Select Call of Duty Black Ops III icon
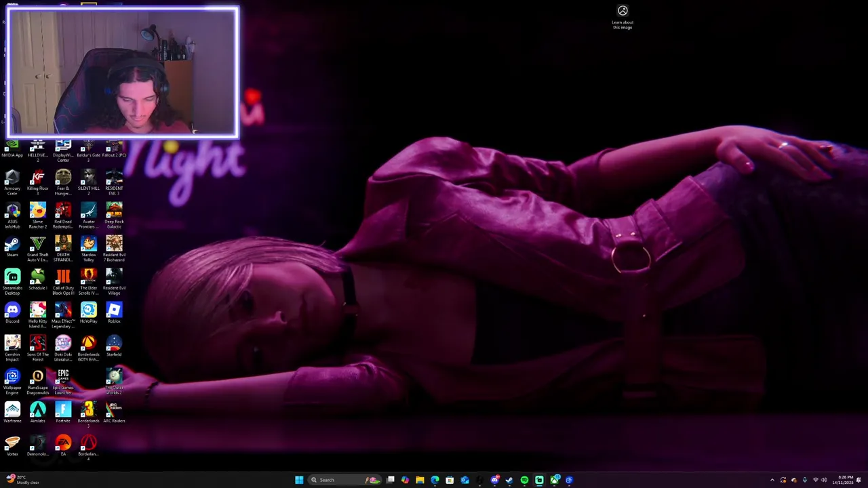 tap(63, 282)
